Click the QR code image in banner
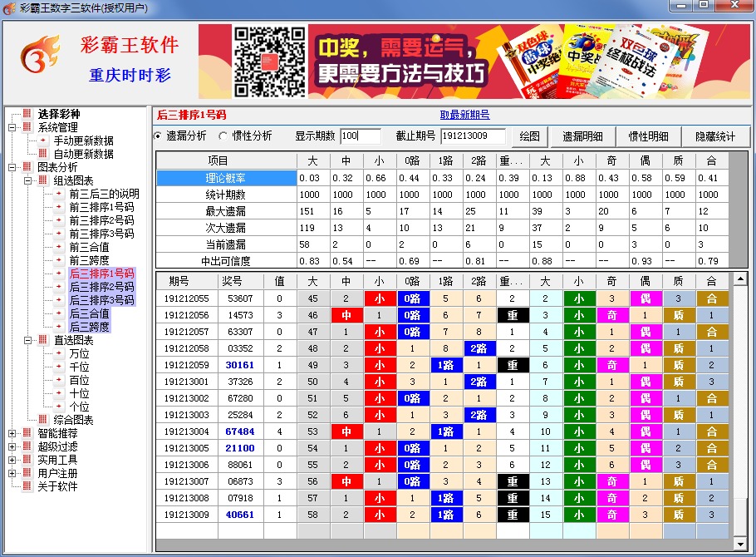Image resolution: width=756 pixels, height=557 pixels. (268, 62)
